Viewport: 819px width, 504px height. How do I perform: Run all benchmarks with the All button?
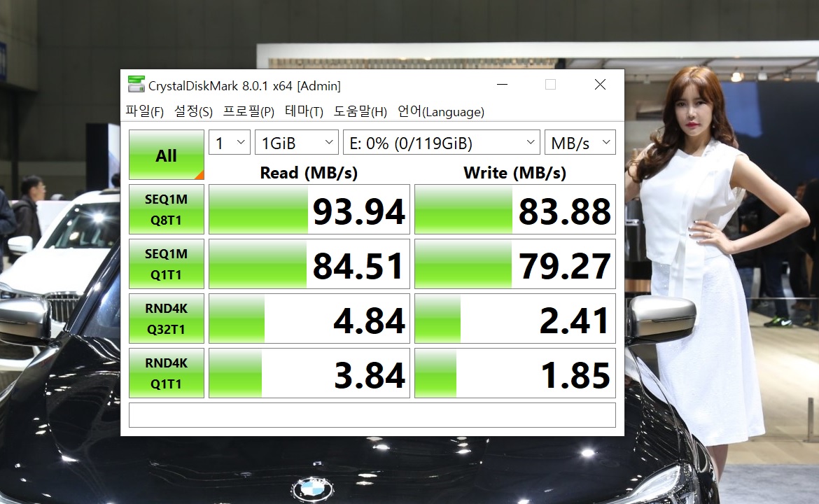point(166,155)
